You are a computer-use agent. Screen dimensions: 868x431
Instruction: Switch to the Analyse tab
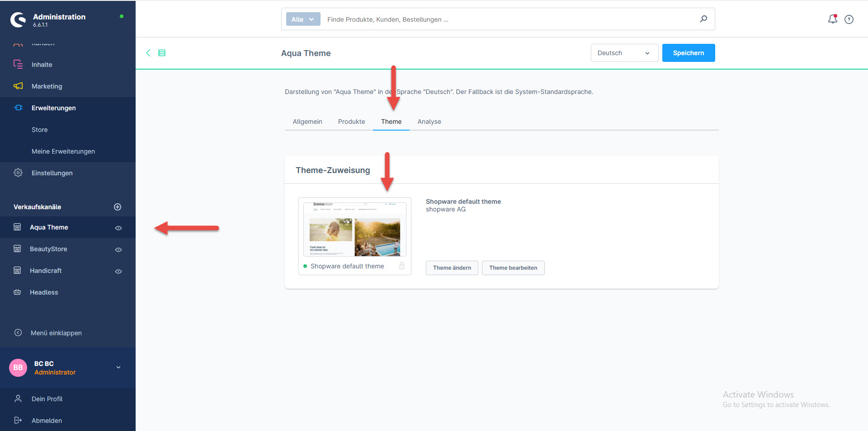pos(429,122)
